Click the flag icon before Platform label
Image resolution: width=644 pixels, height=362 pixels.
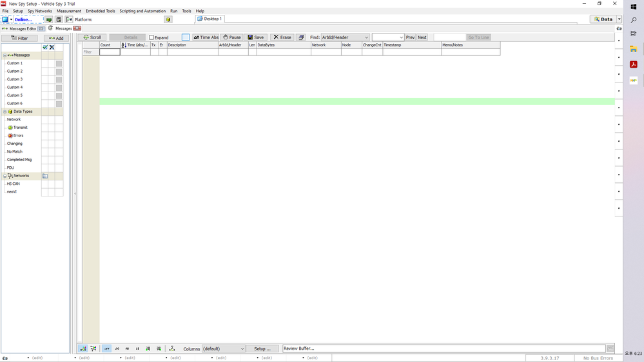point(69,19)
